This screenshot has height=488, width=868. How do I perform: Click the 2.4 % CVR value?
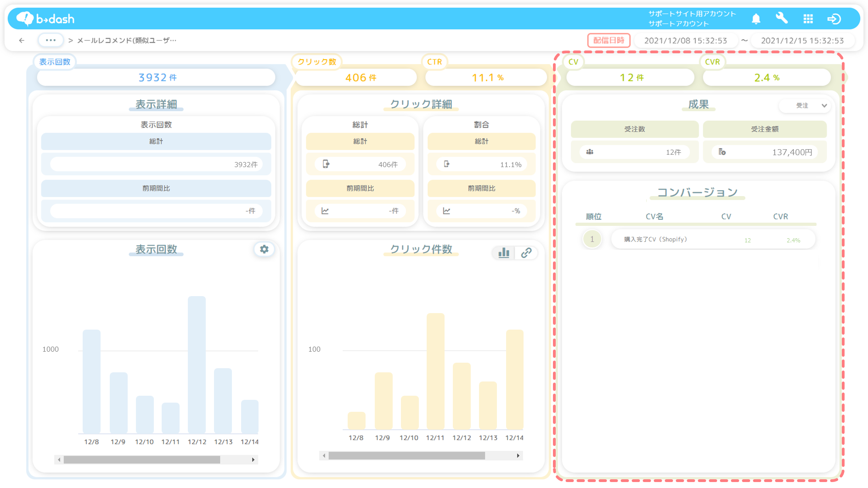click(767, 78)
